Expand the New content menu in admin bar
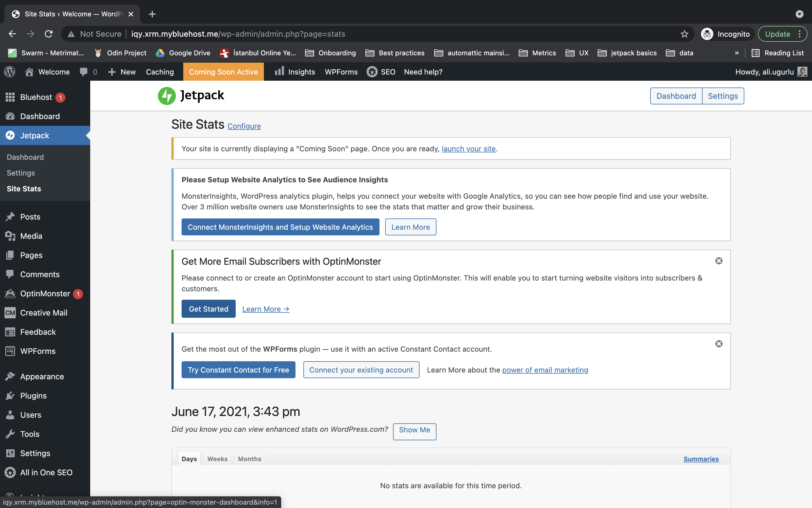The height and width of the screenshot is (508, 812). tap(122, 72)
